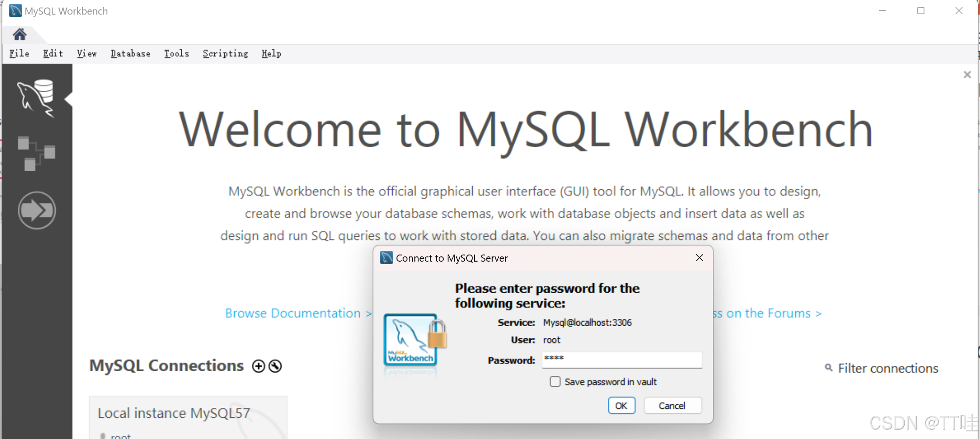Select the Migration wizard sidebar icon
Image resolution: width=980 pixels, height=439 pixels.
[x=37, y=210]
